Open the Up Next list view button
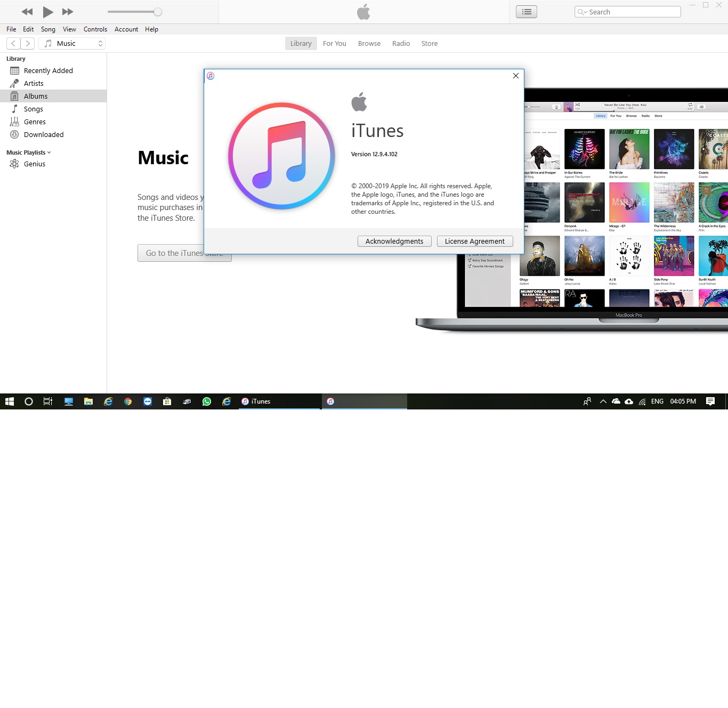 pyautogui.click(x=527, y=12)
